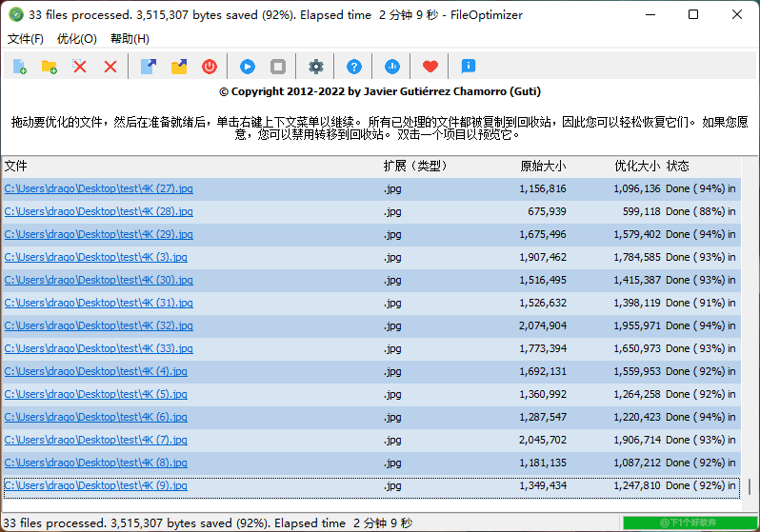Click the blue info about icon

(x=468, y=67)
